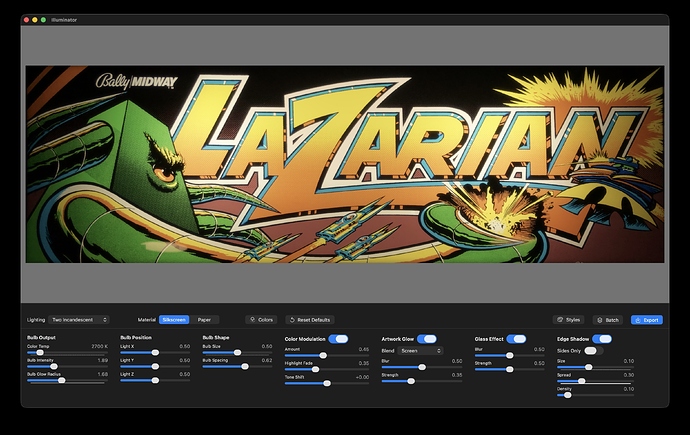Click the 1.68 Bulb Glow Radius value
Image resolution: width=690 pixels, height=435 pixels.
(x=103, y=374)
